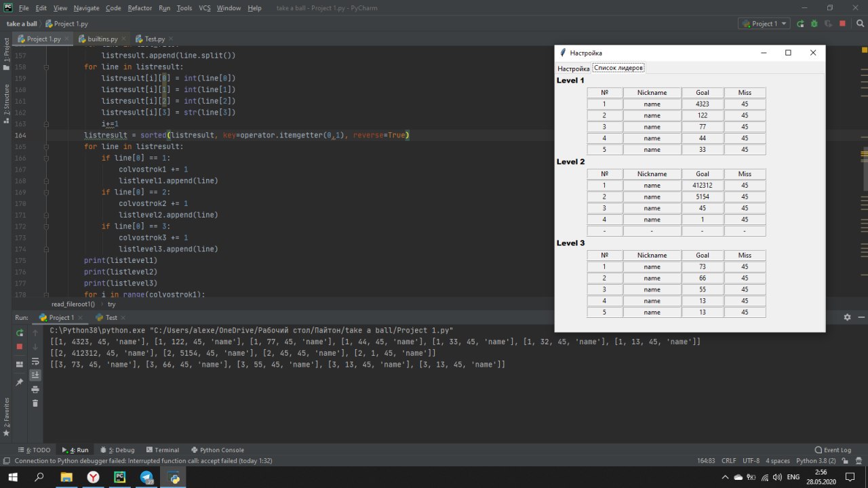Collapse the fold marker at line 165
Image resolution: width=868 pixels, height=488 pixels.
point(46,146)
